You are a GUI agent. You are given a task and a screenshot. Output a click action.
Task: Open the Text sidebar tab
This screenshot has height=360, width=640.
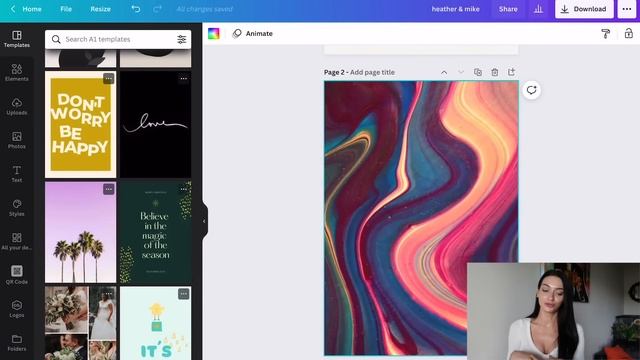[x=17, y=174]
